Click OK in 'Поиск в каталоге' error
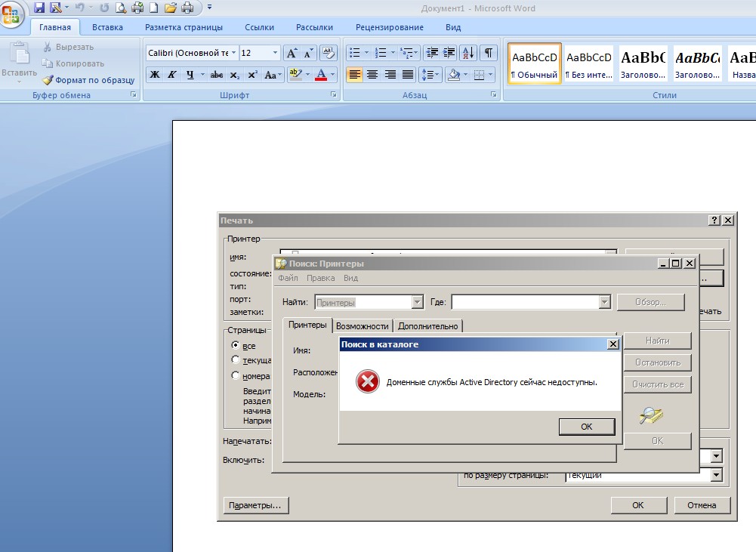 [587, 427]
